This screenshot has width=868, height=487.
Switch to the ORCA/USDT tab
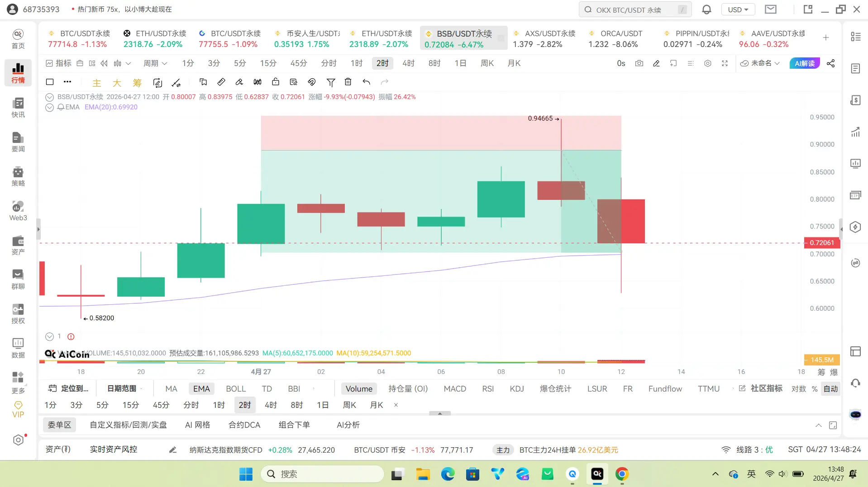(616, 39)
